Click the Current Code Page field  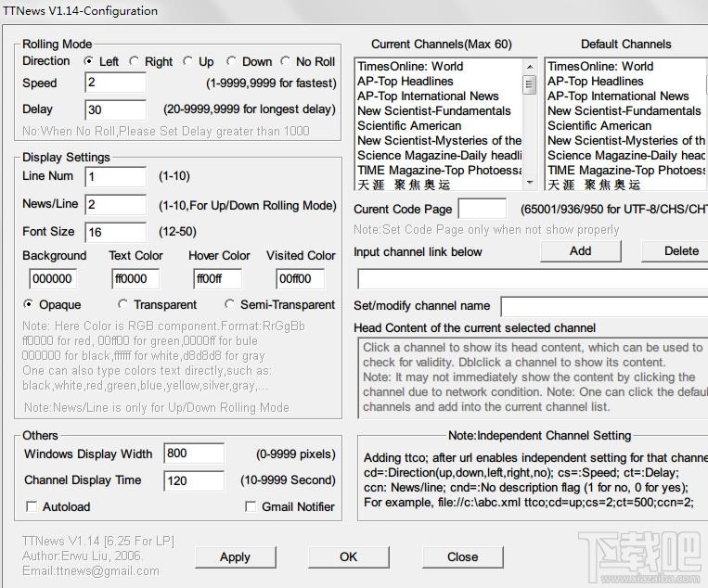pyautogui.click(x=483, y=209)
